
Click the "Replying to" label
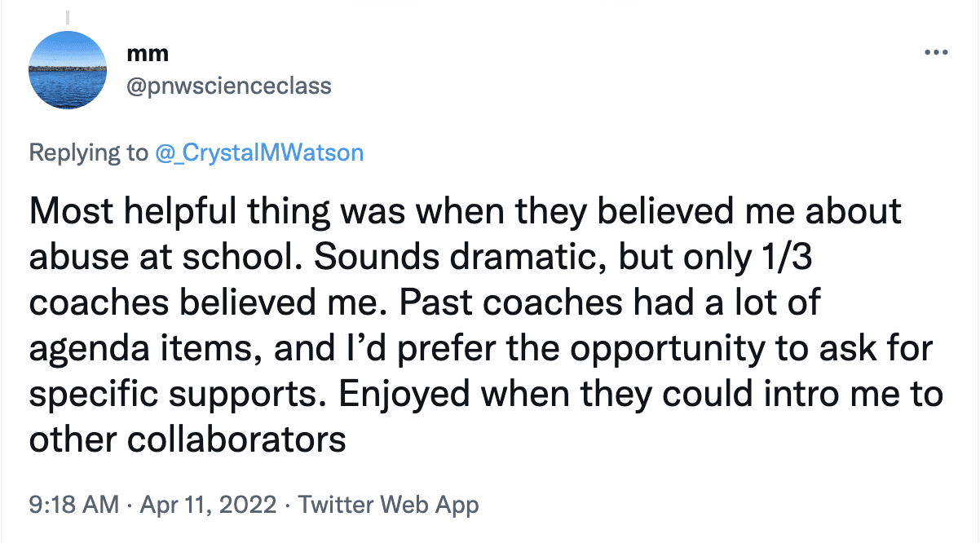point(88,152)
